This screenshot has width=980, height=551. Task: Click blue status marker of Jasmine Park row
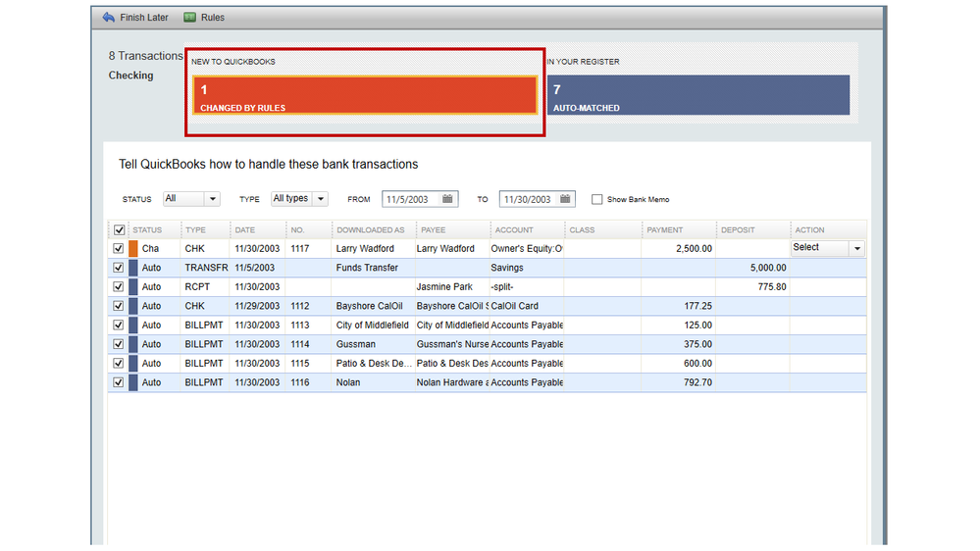pyautogui.click(x=133, y=286)
